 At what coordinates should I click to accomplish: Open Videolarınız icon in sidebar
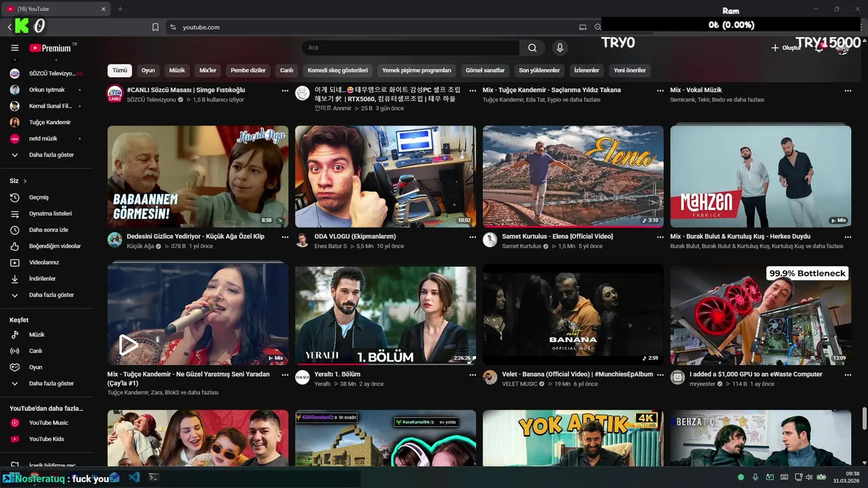pos(14,262)
